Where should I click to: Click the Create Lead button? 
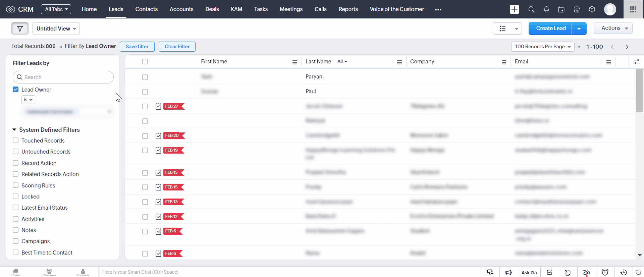(550, 29)
